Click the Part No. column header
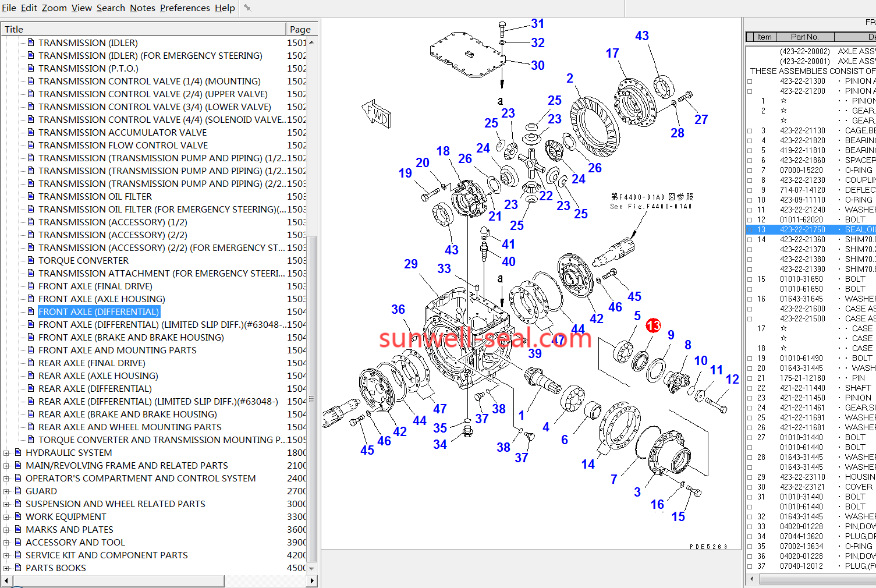This screenshot has height=588, width=876. 804,37
